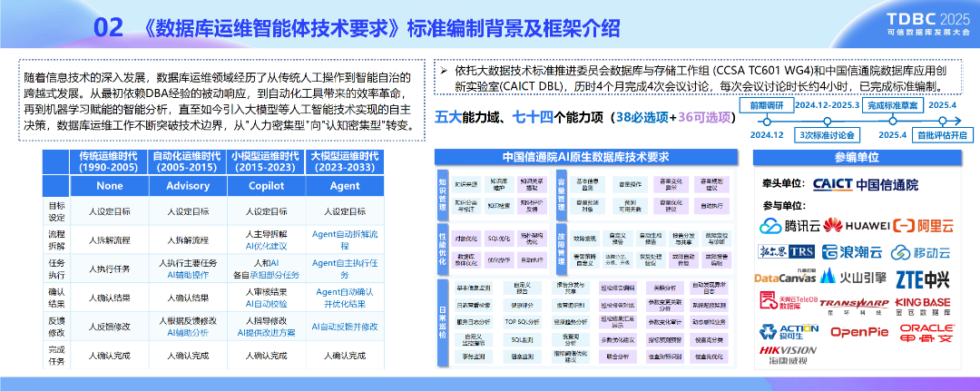
Task: Click the 首批评估开启 timeline box
Action: tap(942, 135)
